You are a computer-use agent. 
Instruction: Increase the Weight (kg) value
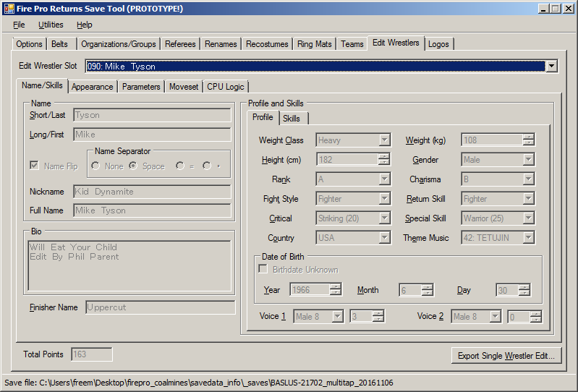(529, 137)
